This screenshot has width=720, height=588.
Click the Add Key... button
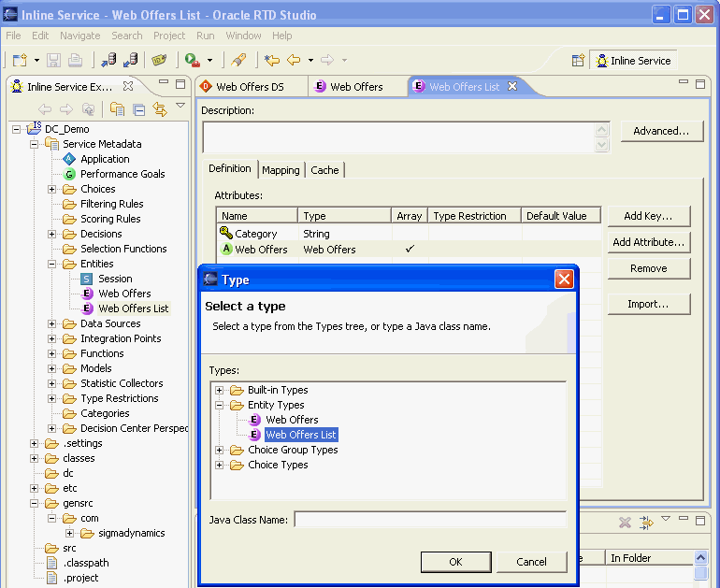(648, 216)
